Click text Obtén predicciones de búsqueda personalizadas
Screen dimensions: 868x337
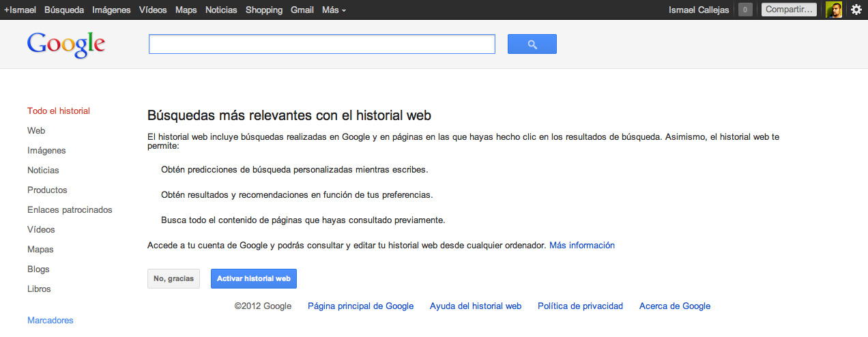pos(295,170)
